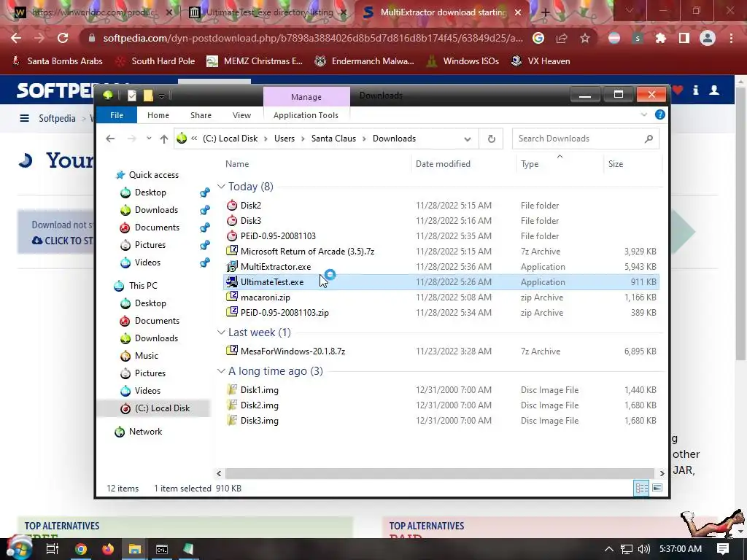
Task: Collapse the Last week group
Action: tap(221, 332)
